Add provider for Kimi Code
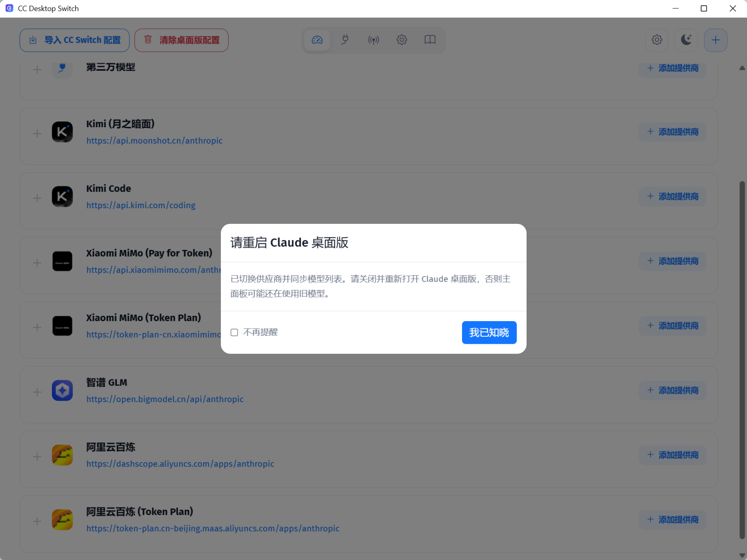Image resolution: width=747 pixels, height=560 pixels. [673, 196]
